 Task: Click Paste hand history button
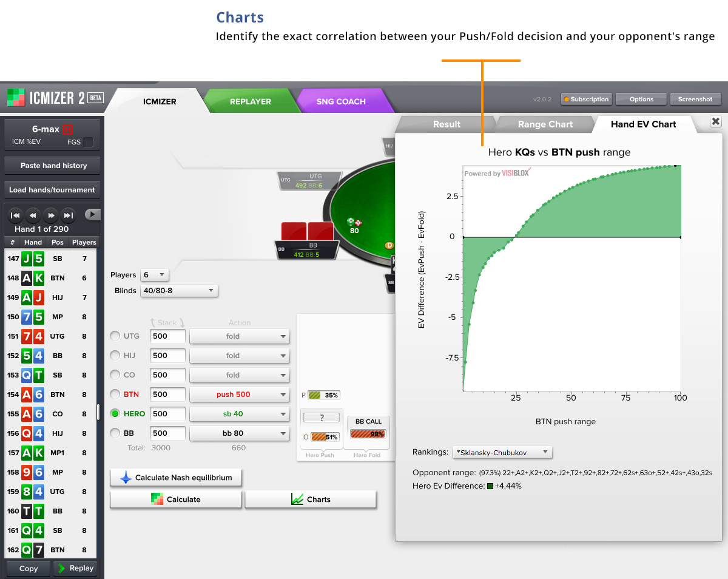click(x=53, y=165)
